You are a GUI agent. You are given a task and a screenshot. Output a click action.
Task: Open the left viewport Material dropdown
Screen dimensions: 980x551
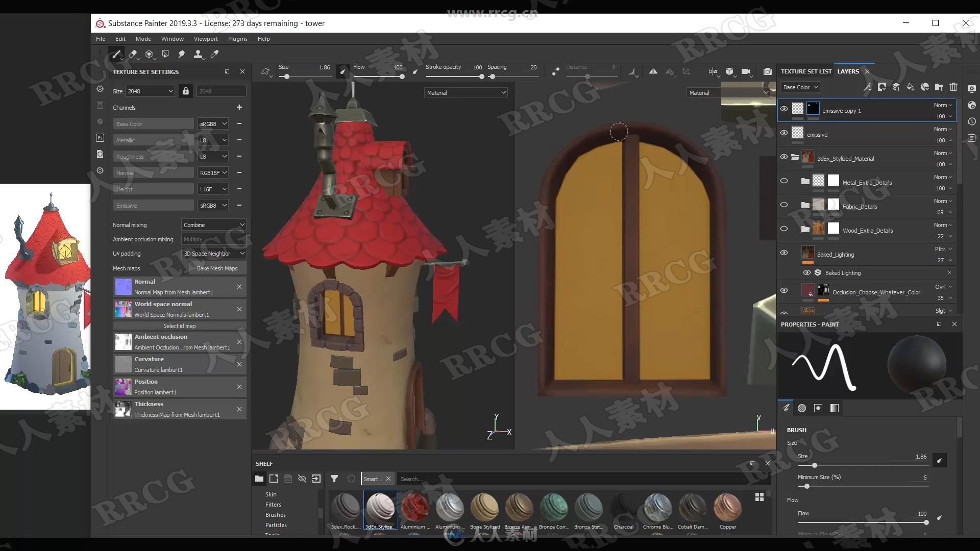[466, 92]
